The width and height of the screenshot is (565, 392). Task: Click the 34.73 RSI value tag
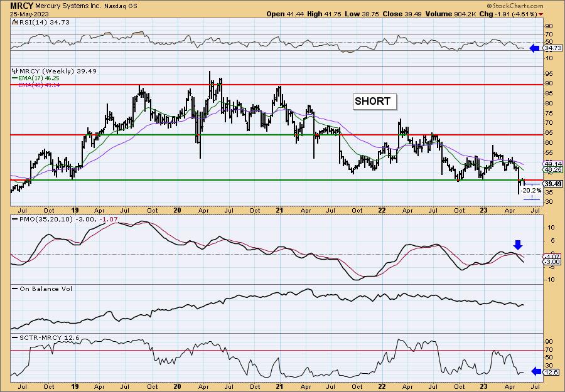(553, 48)
